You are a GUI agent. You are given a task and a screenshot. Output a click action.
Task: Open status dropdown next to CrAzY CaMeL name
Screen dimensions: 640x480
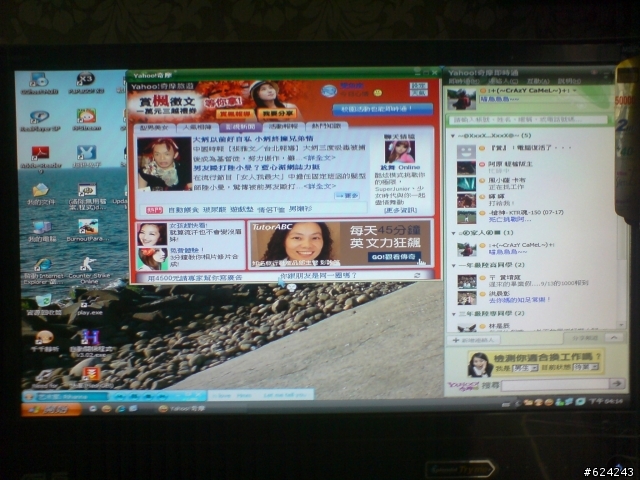(x=575, y=90)
